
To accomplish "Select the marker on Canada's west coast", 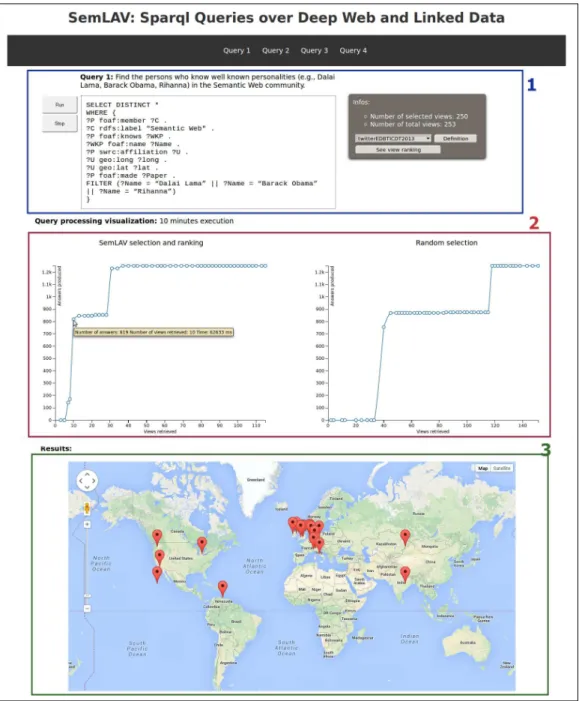I will (x=157, y=537).
